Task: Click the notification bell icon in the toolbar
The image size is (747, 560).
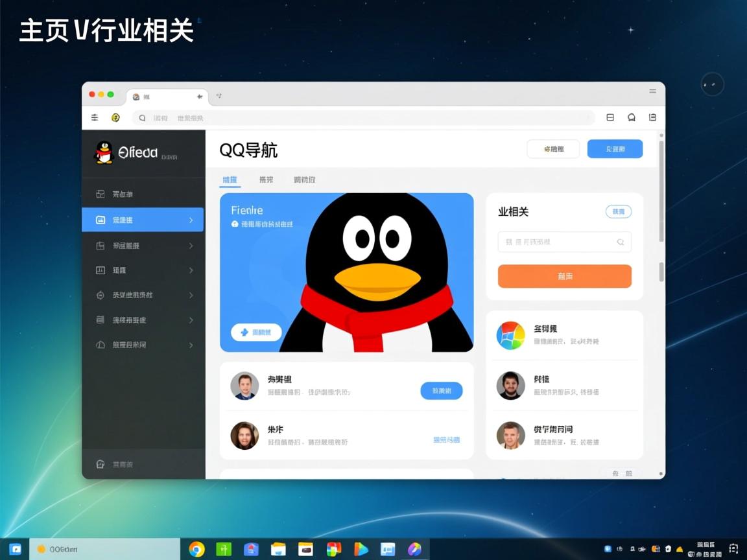Action: tap(631, 117)
